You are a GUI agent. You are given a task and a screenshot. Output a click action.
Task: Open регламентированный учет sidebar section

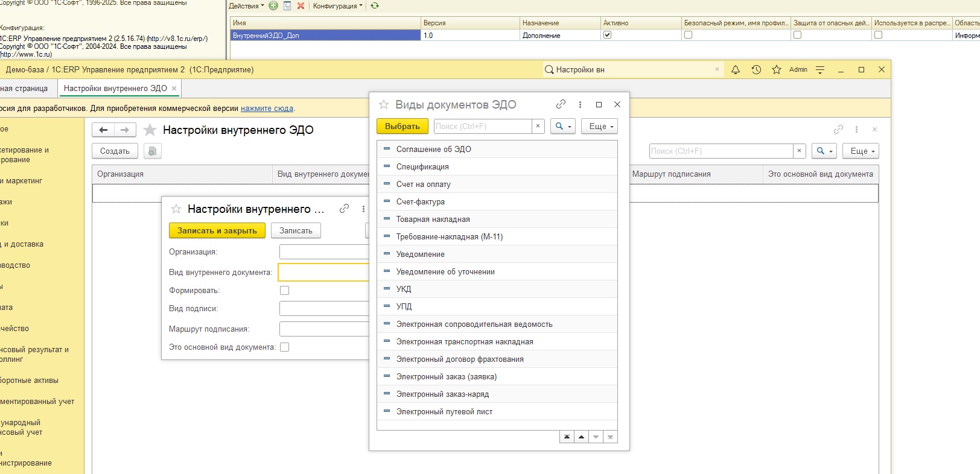point(37,402)
